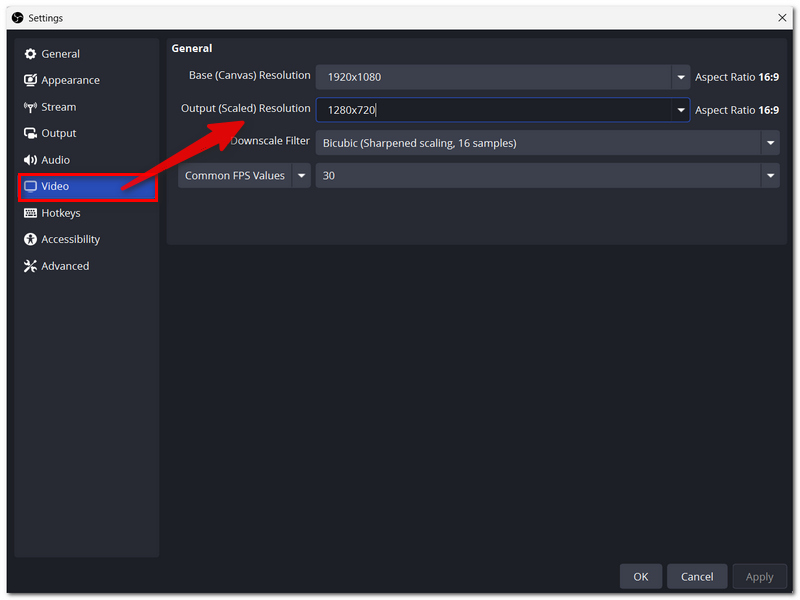Viewport: 800px width, 600px height.
Task: Click the Appearance icon in sidebar
Action: [x=31, y=80]
